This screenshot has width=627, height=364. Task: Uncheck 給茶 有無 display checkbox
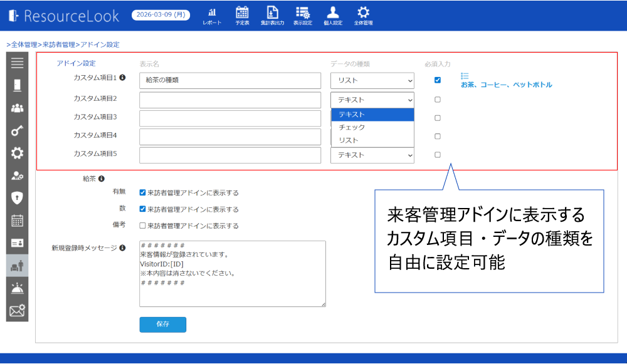coord(143,193)
